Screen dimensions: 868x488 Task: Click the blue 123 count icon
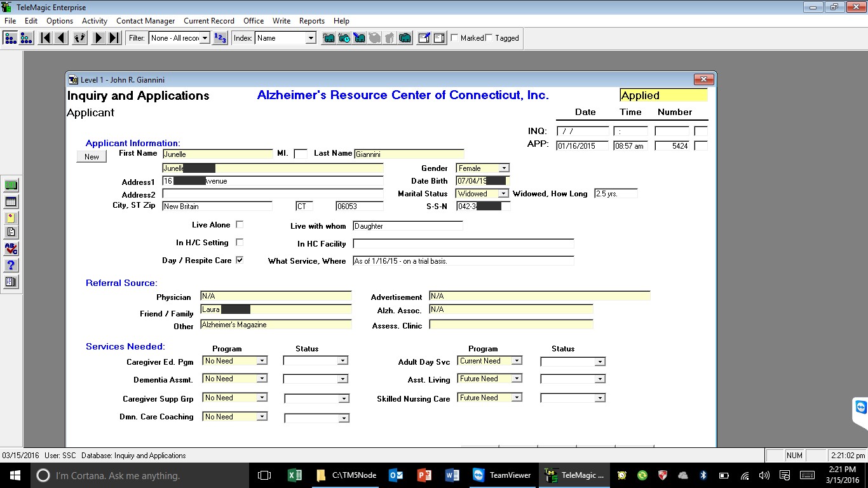220,38
